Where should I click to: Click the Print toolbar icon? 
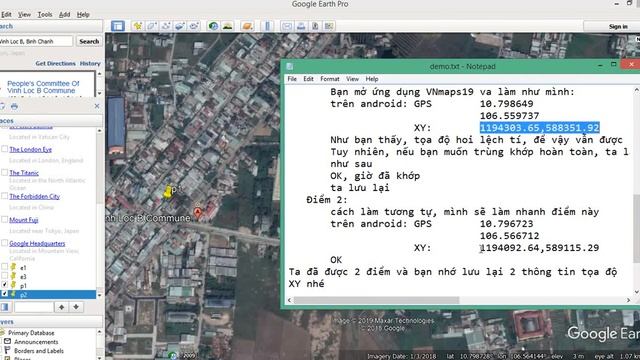301,26
